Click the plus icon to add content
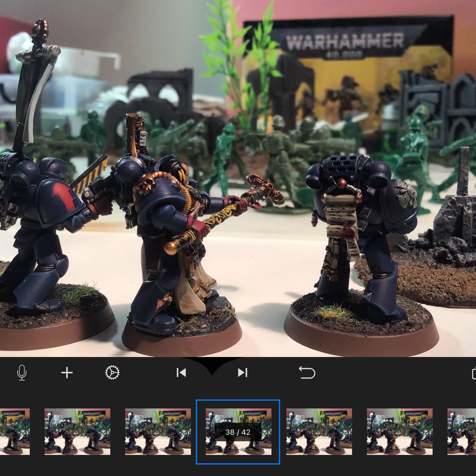This screenshot has width=476, height=476. (67, 372)
